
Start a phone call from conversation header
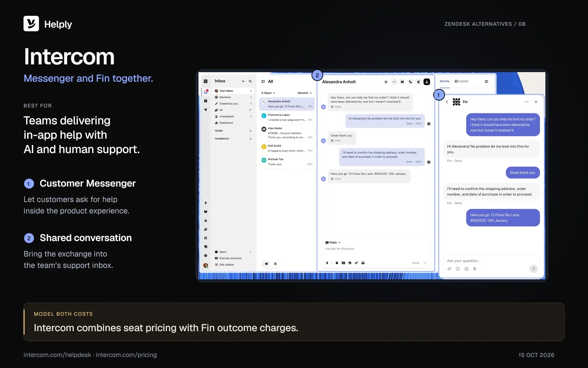pos(410,82)
